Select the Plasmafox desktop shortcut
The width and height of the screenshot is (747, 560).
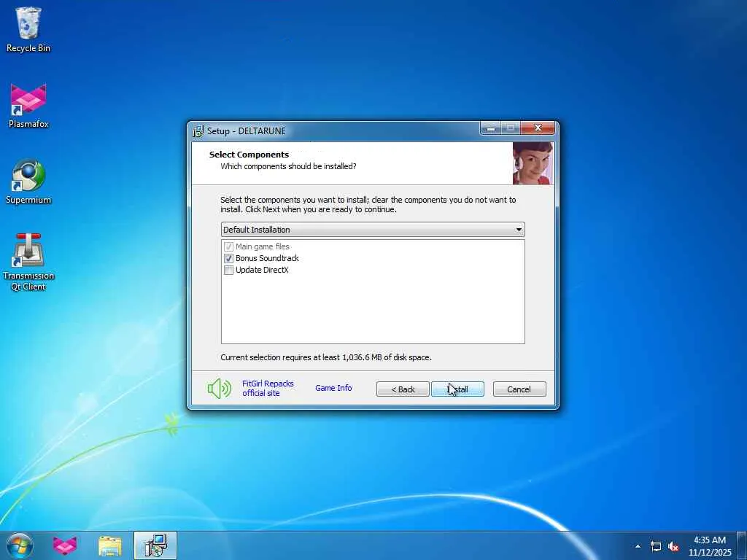point(28,106)
